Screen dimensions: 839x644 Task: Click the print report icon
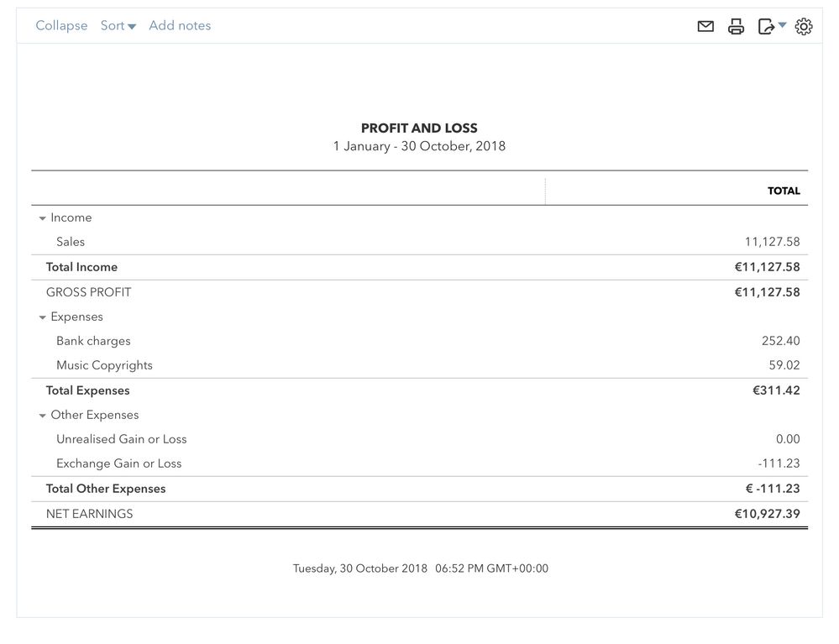click(x=737, y=27)
